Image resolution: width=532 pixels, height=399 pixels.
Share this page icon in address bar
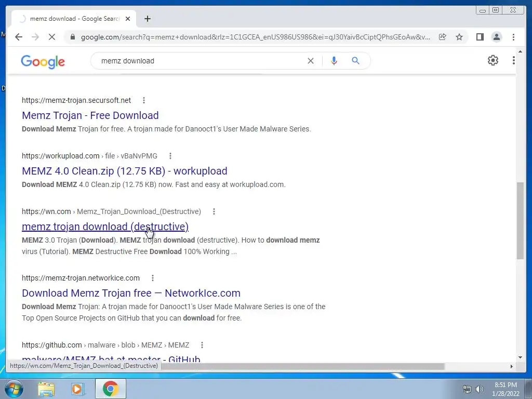(443, 37)
